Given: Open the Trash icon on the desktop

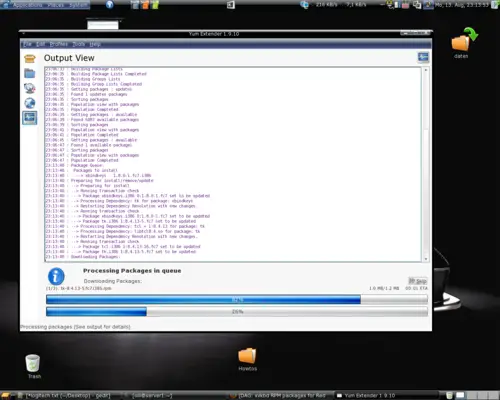Looking at the screenshot, I should (33, 366).
